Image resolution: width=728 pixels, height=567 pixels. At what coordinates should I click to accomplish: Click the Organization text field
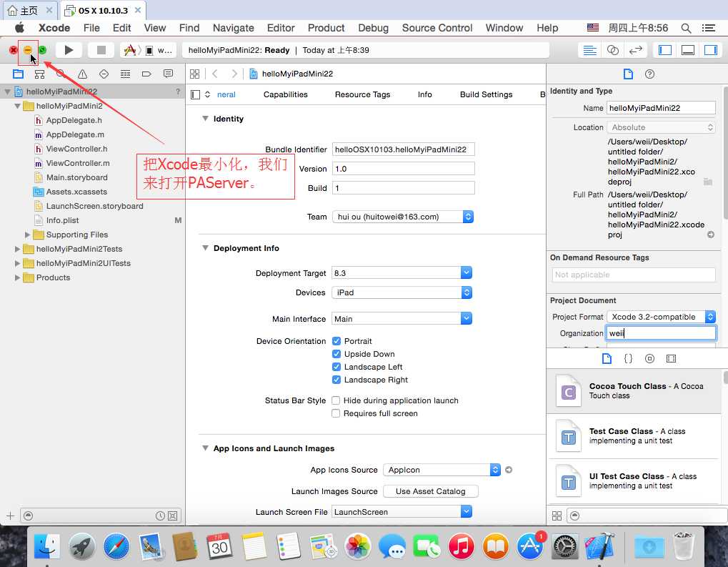pos(661,333)
